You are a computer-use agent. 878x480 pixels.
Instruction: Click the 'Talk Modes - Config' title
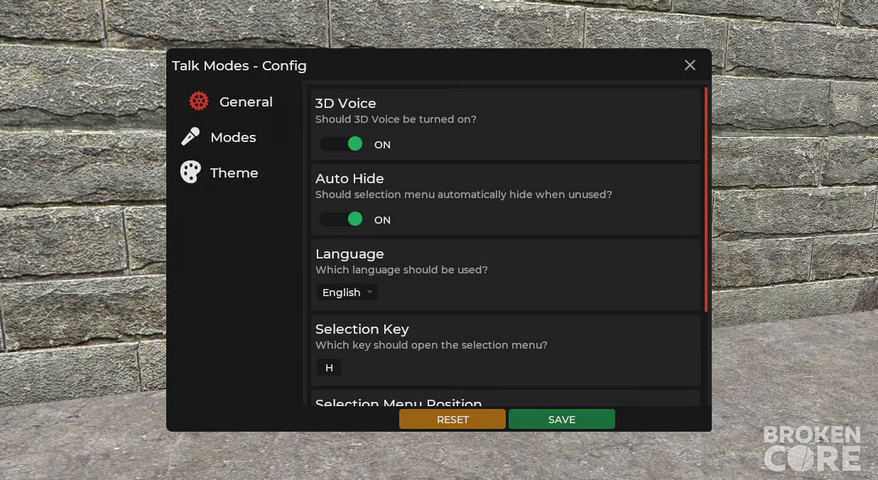click(239, 66)
